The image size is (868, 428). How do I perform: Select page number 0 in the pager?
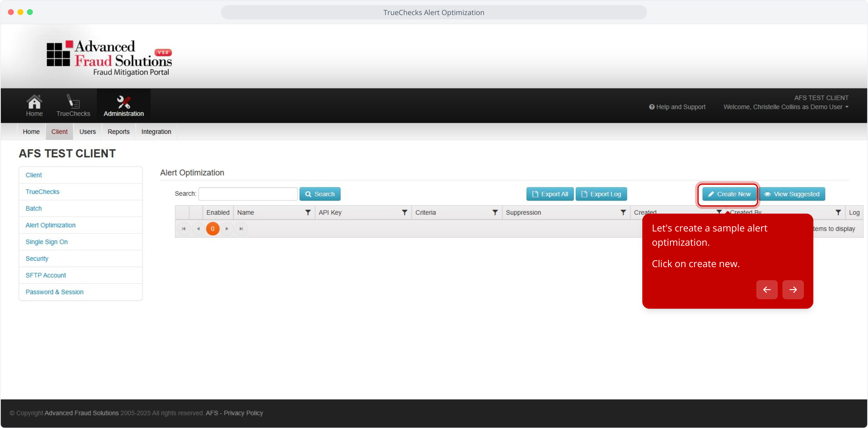pyautogui.click(x=213, y=229)
